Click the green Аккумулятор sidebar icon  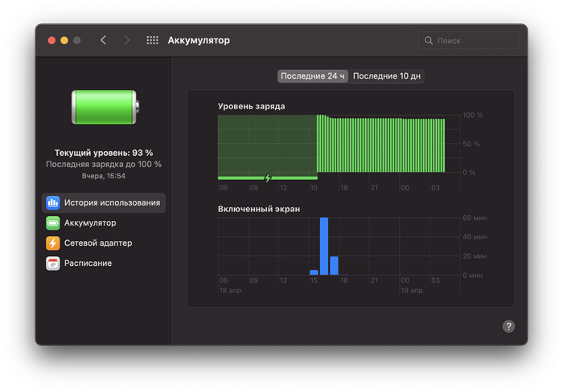[53, 223]
